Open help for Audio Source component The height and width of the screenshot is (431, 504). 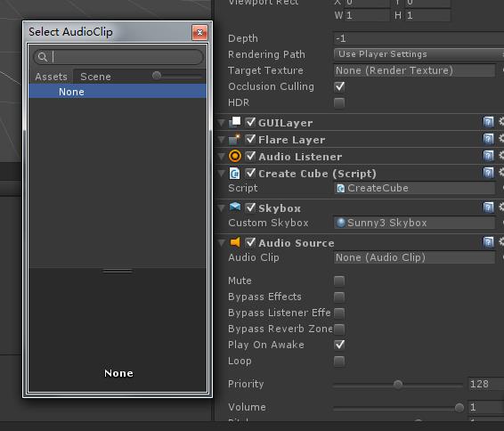tap(488, 242)
